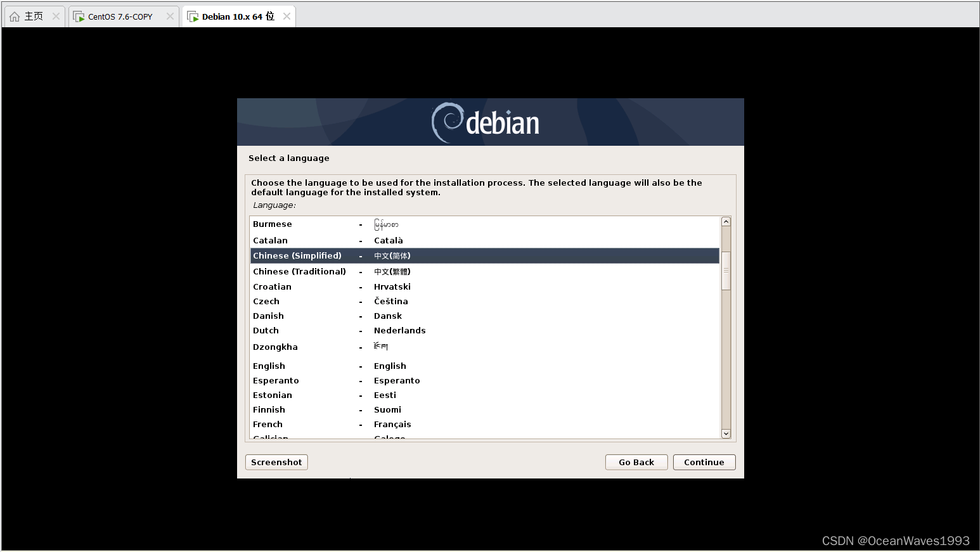Screen dimensions: 980x552
Task: Close the CentOS 7.6-COPY tab
Action: coord(170,16)
